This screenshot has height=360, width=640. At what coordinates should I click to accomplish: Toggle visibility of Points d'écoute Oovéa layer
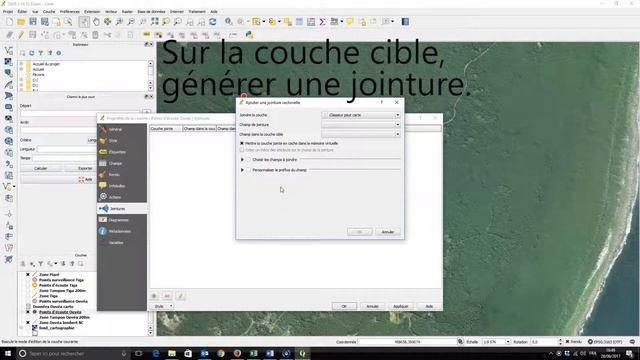coord(28,312)
